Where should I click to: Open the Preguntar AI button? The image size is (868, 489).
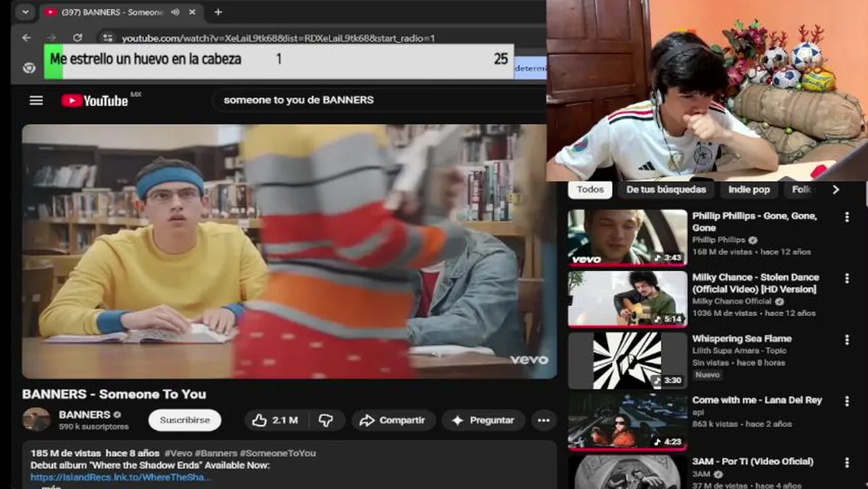coord(483,420)
